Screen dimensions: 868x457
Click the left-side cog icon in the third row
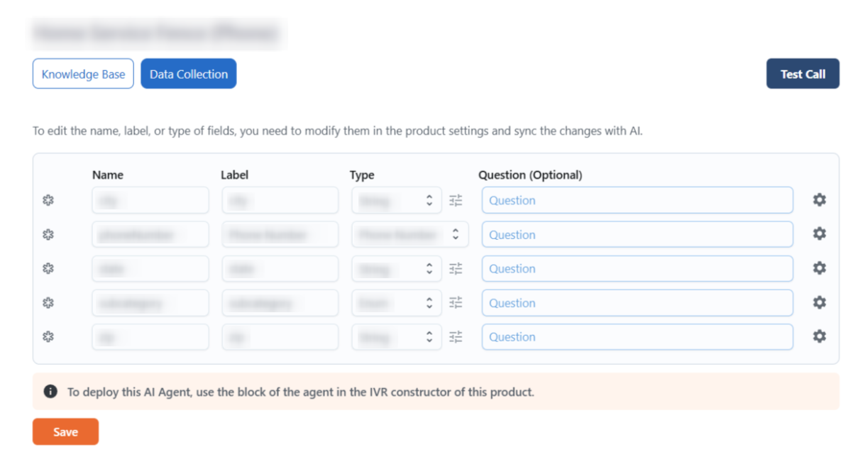pos(48,269)
